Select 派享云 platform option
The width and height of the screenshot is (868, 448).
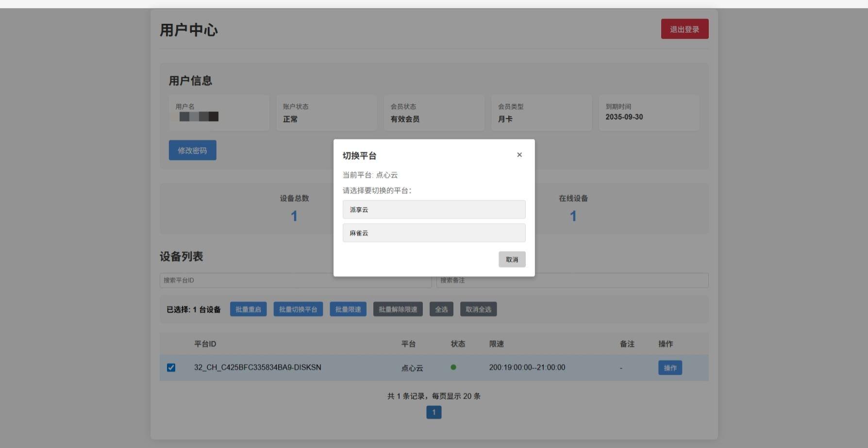(x=434, y=210)
